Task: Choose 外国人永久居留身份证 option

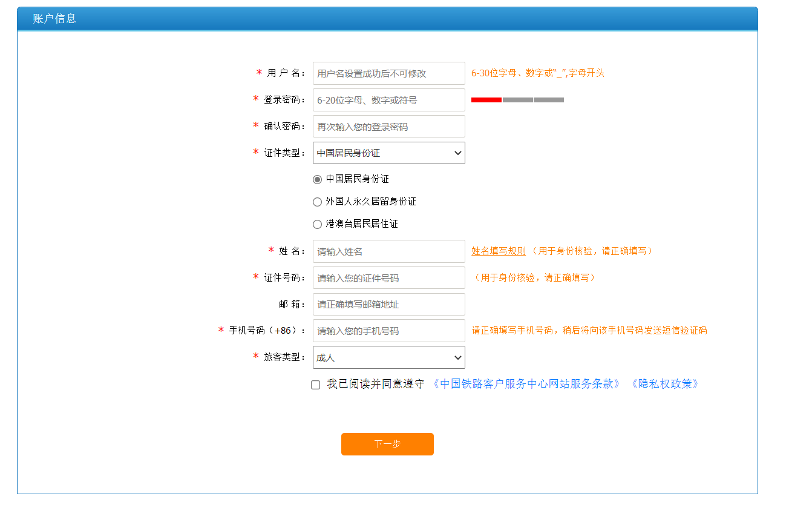Action: 317,201
